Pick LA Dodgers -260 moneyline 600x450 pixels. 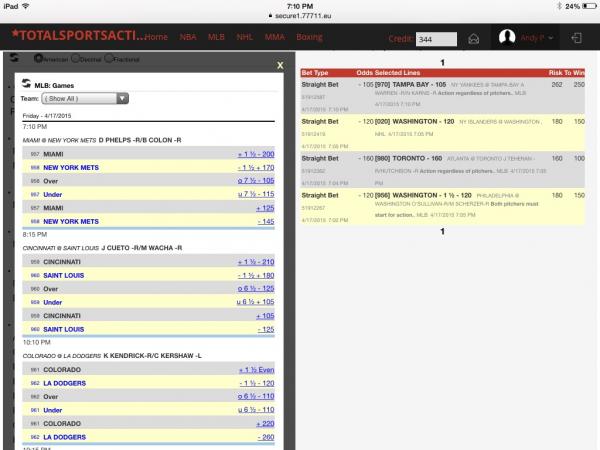tap(264, 436)
